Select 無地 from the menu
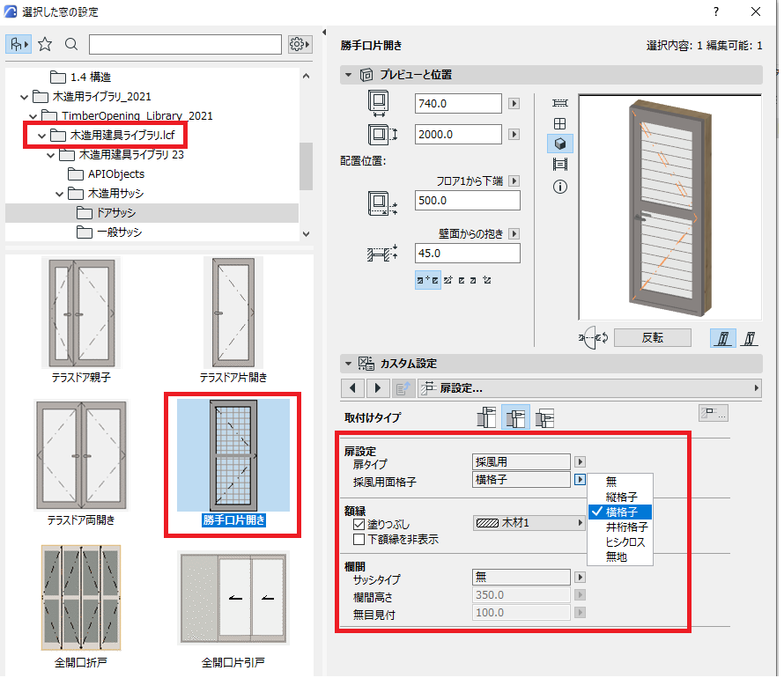The width and height of the screenshot is (784, 678). tap(620, 556)
